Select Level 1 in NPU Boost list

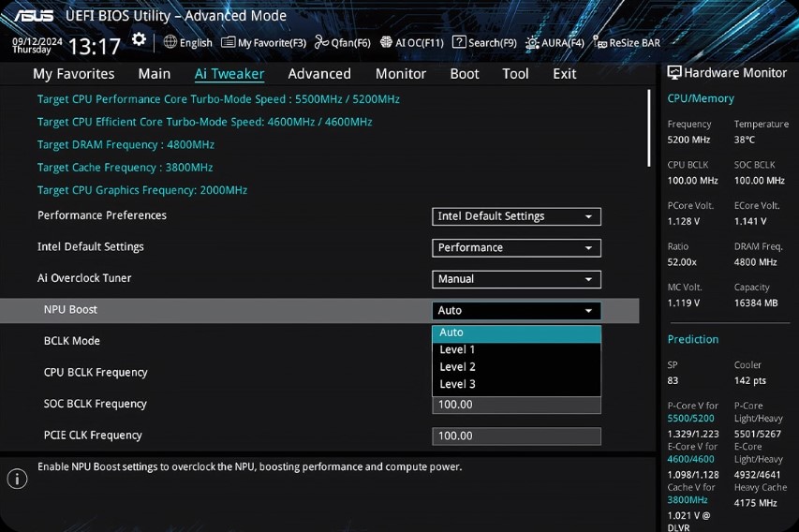[458, 350]
